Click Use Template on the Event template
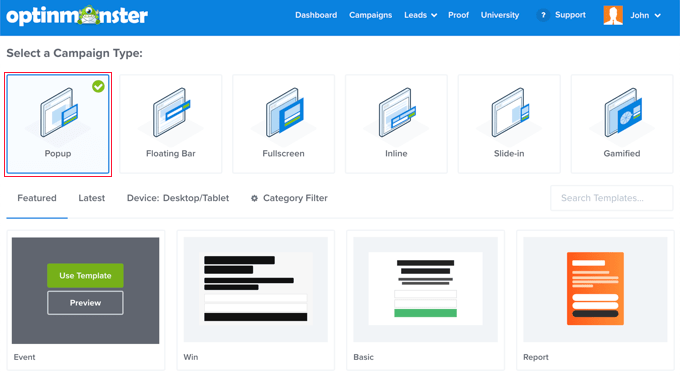The width and height of the screenshot is (680, 376). pyautogui.click(x=85, y=276)
